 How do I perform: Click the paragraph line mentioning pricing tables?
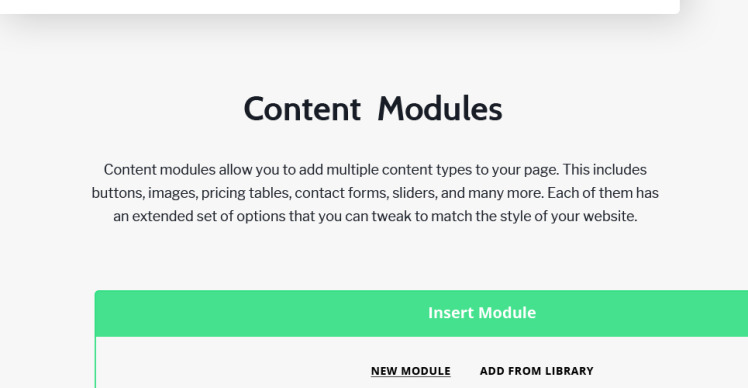[x=375, y=193]
